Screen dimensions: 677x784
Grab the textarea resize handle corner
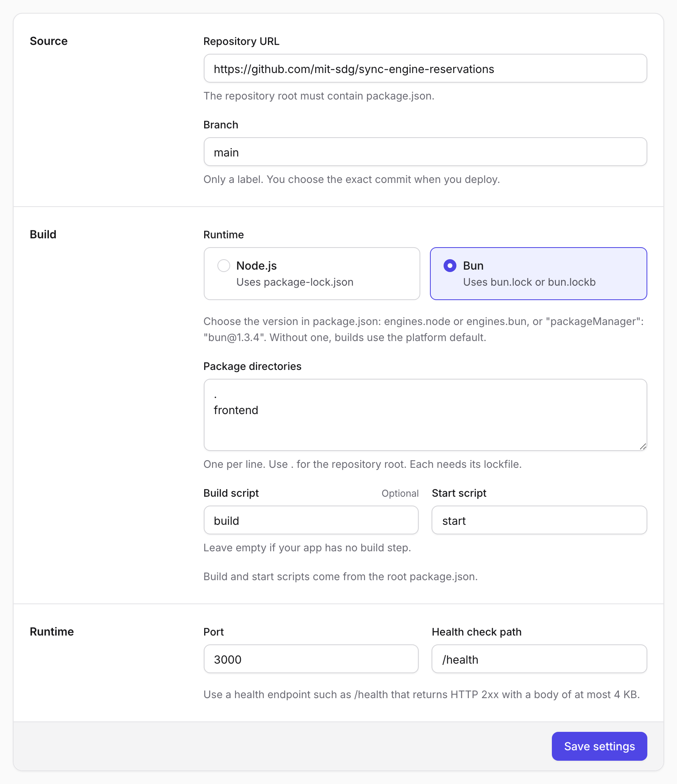coord(643,447)
